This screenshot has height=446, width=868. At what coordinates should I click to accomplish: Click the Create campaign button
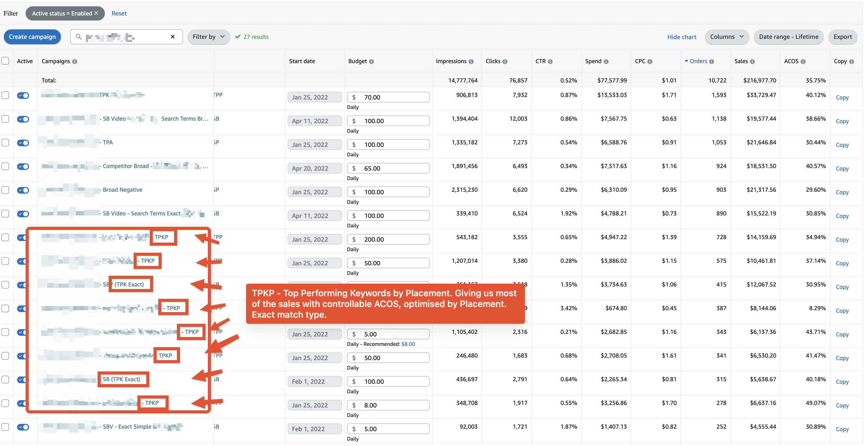click(33, 36)
